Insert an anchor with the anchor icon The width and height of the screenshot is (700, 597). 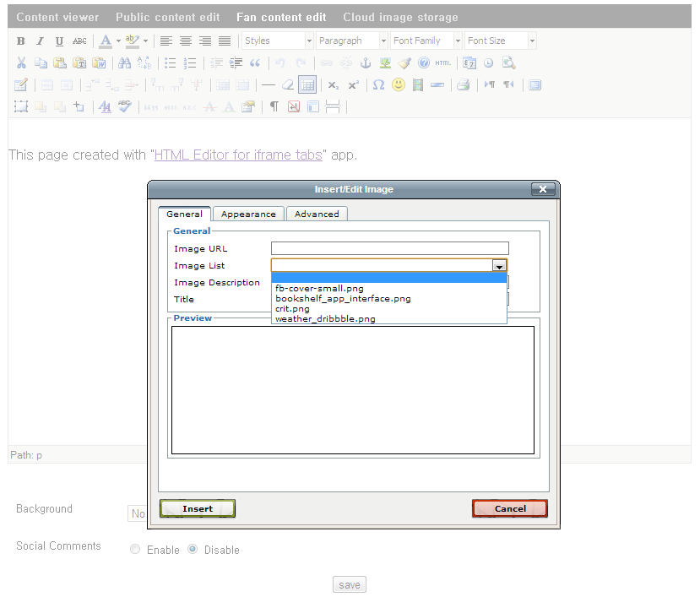[x=366, y=63]
